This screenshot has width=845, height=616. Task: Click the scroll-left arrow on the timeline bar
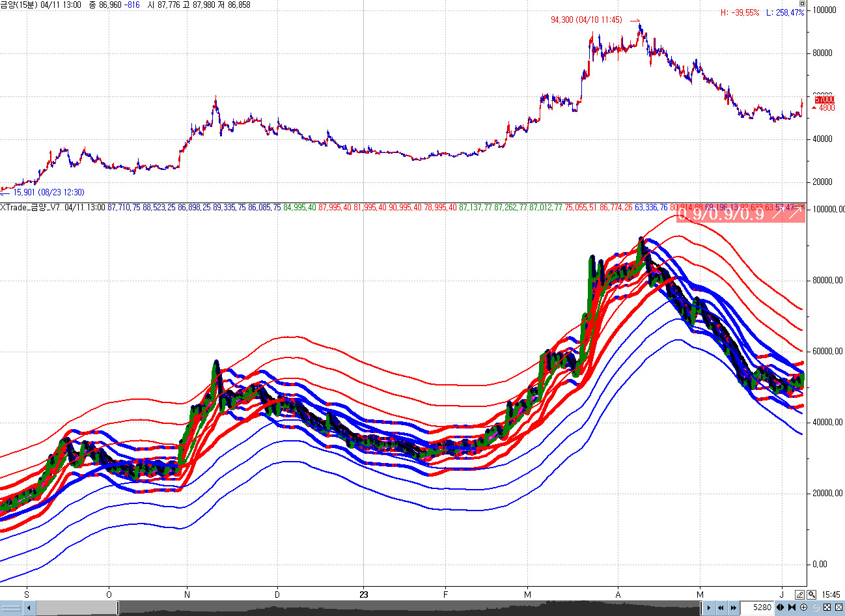(x=30, y=608)
